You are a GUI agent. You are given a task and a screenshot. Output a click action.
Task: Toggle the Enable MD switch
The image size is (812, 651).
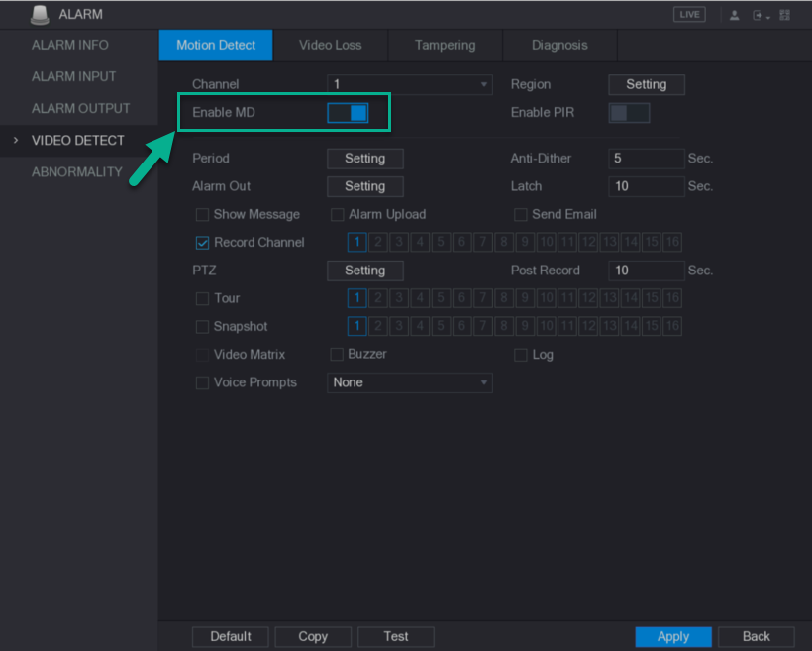point(348,113)
